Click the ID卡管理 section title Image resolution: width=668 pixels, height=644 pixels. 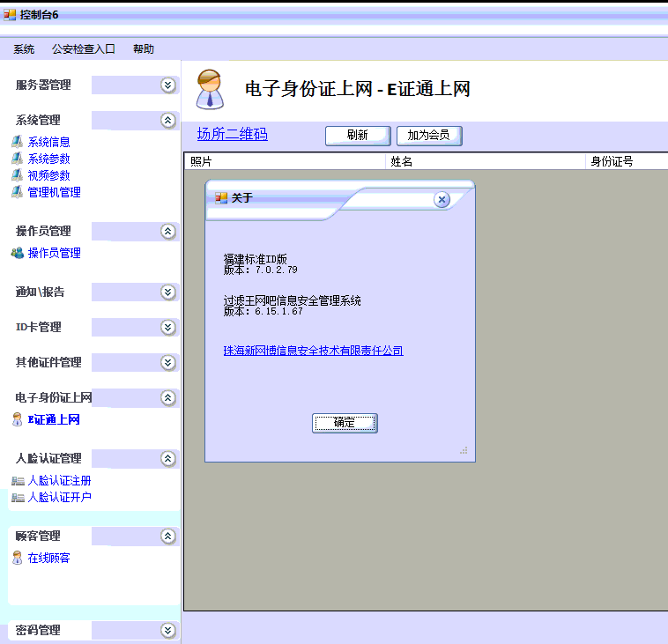39,327
